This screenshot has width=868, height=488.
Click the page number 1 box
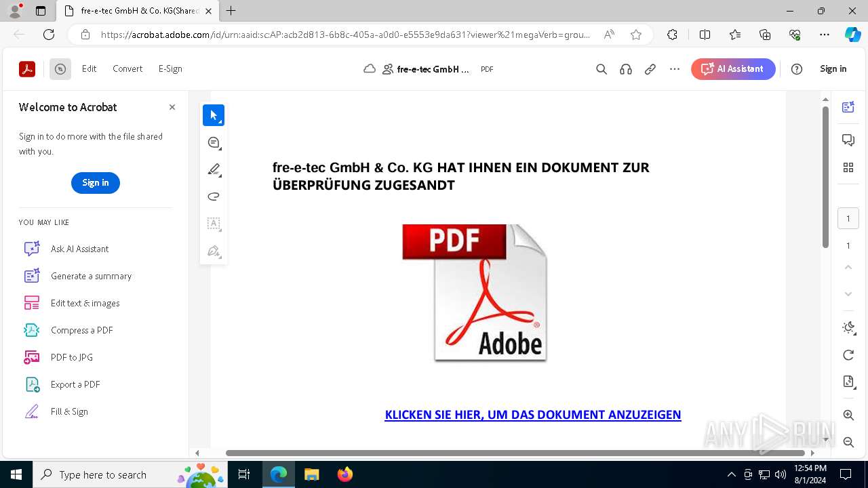pyautogui.click(x=848, y=218)
